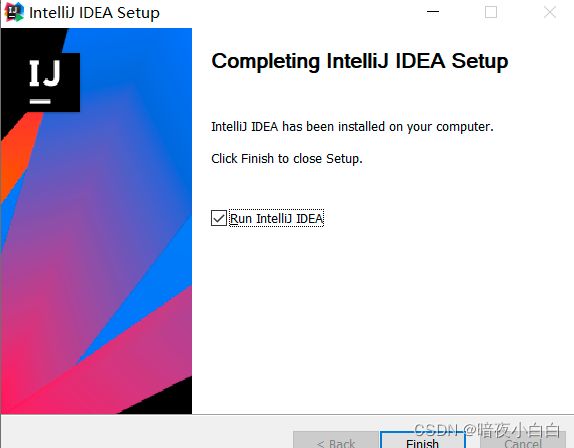Click the 'Run IntelliJ IDEA' label text

[276, 219]
